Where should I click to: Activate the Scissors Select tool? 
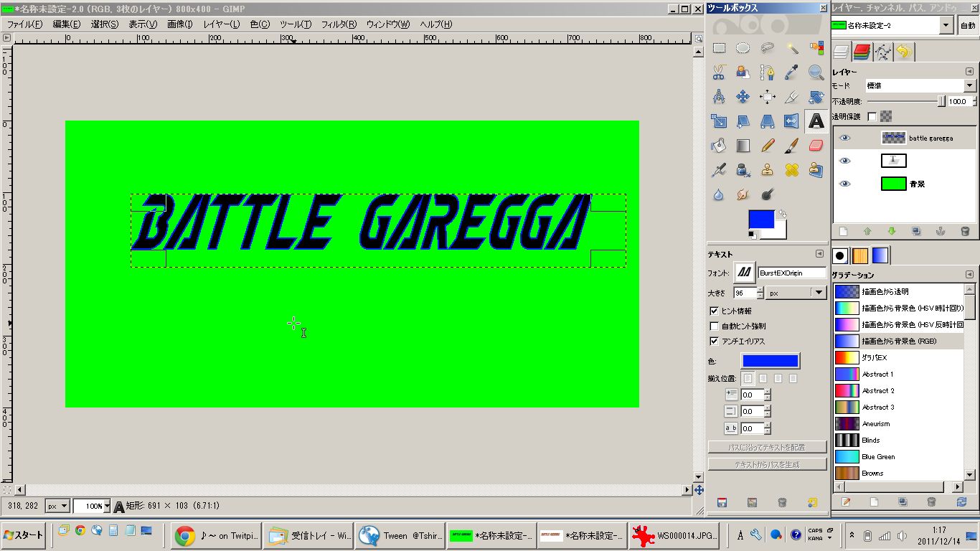click(x=719, y=72)
